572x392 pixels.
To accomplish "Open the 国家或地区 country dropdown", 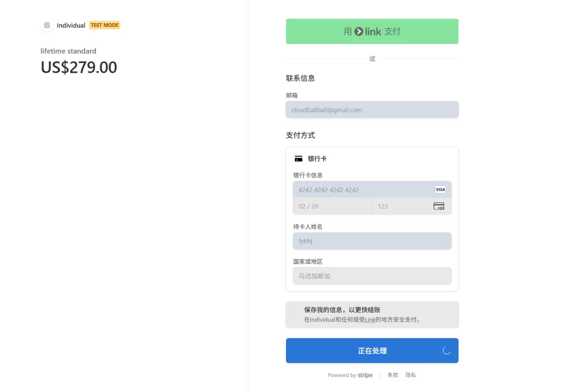I will pyautogui.click(x=372, y=276).
